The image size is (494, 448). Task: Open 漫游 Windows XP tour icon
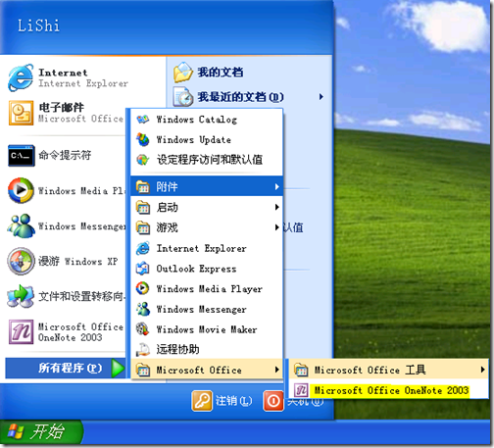pos(21,261)
